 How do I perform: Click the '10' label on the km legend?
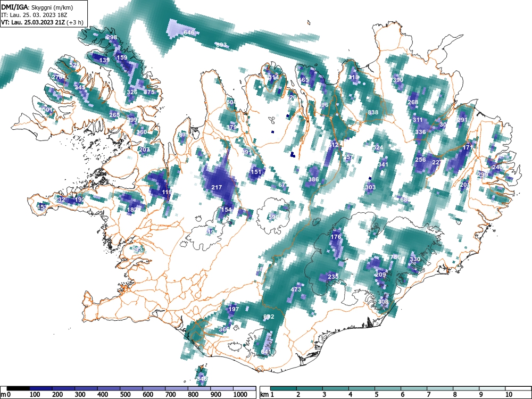508,395
